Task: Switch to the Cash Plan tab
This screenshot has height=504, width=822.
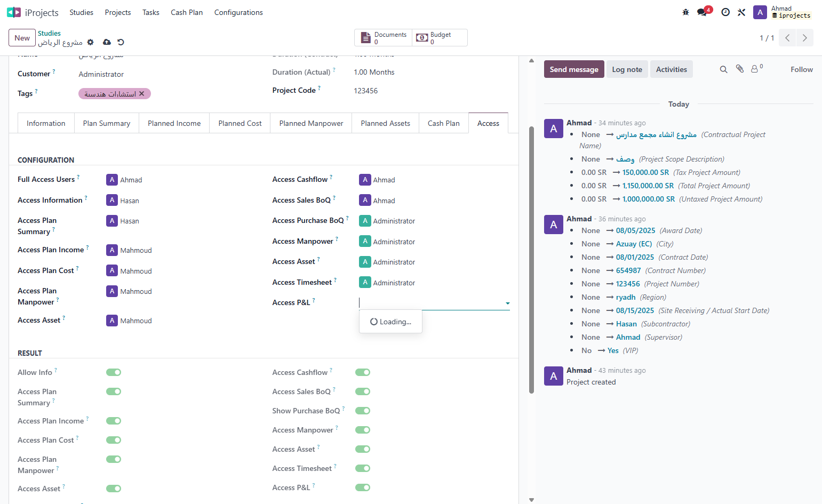Action: pyautogui.click(x=443, y=123)
